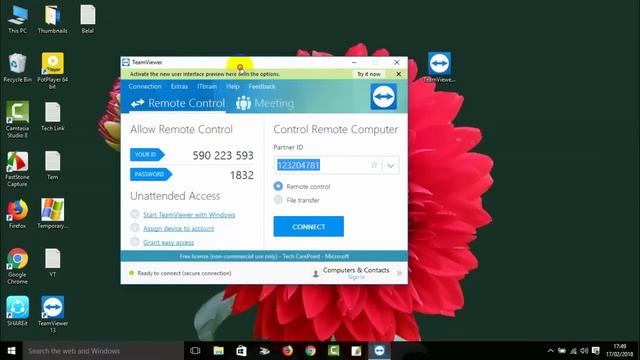The height and width of the screenshot is (360, 640).
Task: Open the ITbrain menu
Action: 207,86
